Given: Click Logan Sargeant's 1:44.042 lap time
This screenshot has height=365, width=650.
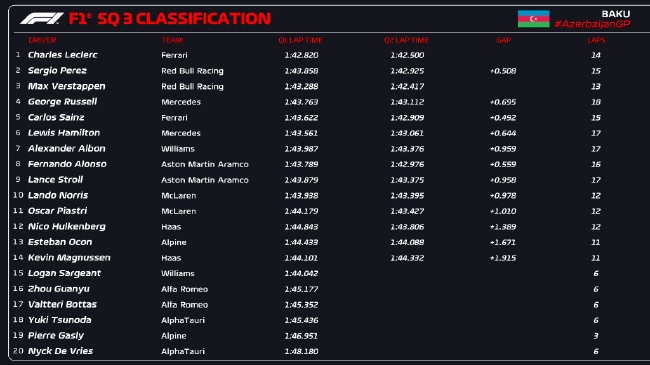Looking at the screenshot, I should [301, 273].
